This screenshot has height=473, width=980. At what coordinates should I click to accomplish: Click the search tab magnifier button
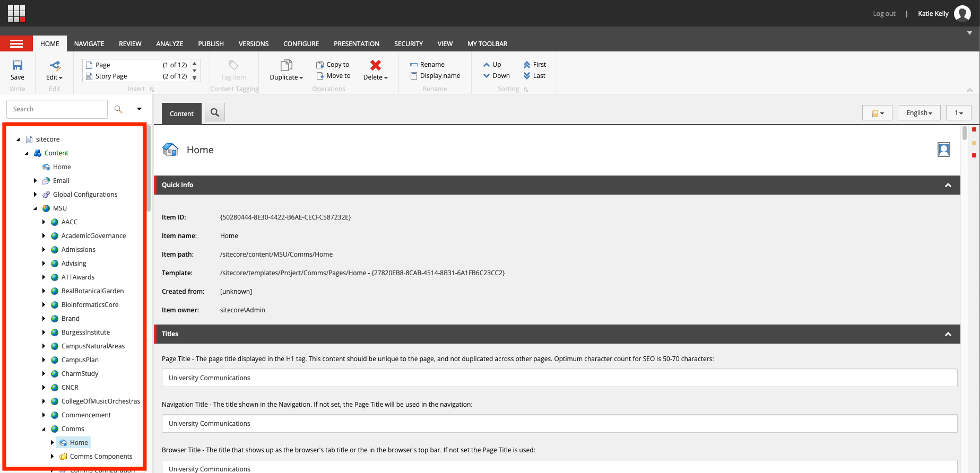click(215, 112)
